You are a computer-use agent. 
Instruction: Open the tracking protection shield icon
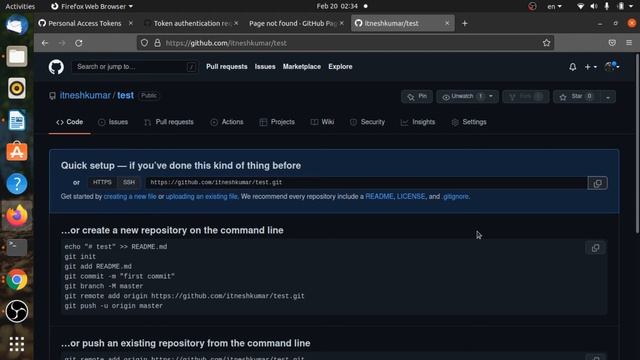click(x=144, y=43)
